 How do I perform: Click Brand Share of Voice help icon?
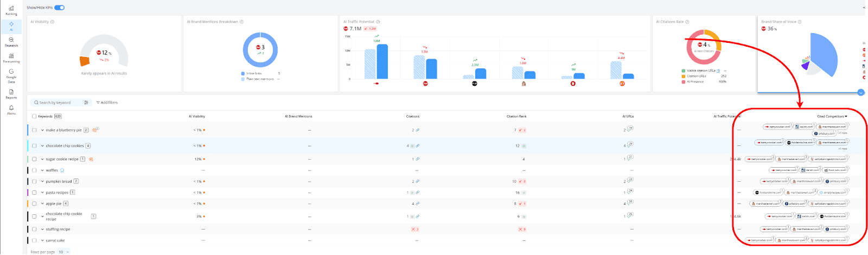pyautogui.click(x=800, y=22)
